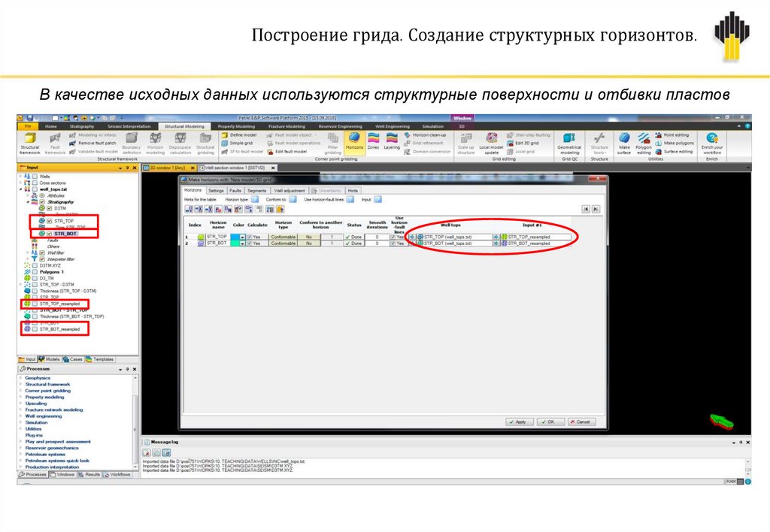Viewport: 770px width, 532px height.
Task: Click Smooth iterations value for STR_BOT
Action: pyautogui.click(x=377, y=243)
